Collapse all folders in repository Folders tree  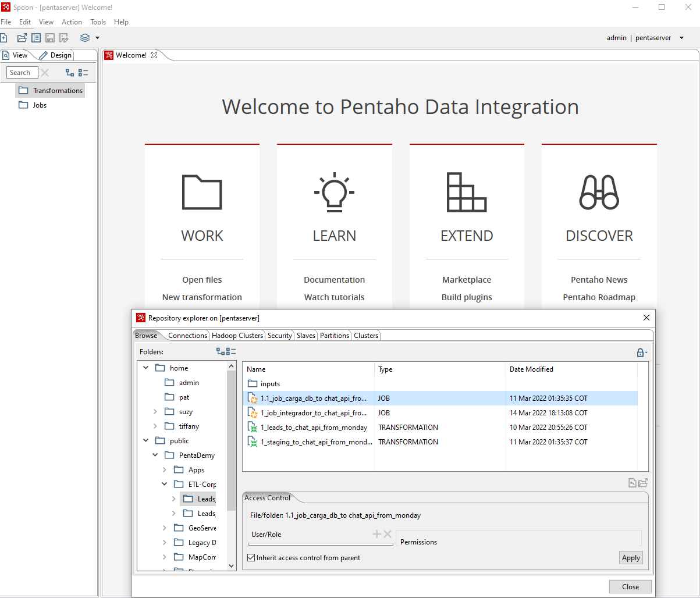coord(231,351)
